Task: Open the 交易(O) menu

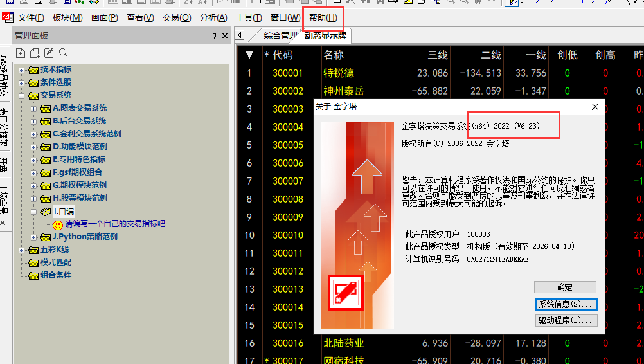Action: [x=177, y=17]
